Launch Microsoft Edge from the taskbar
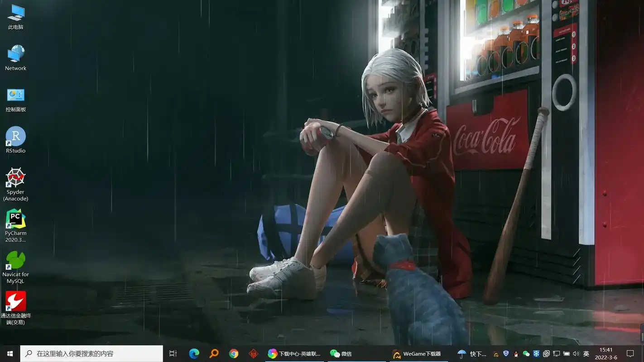This screenshot has width=644, height=362. (x=194, y=353)
